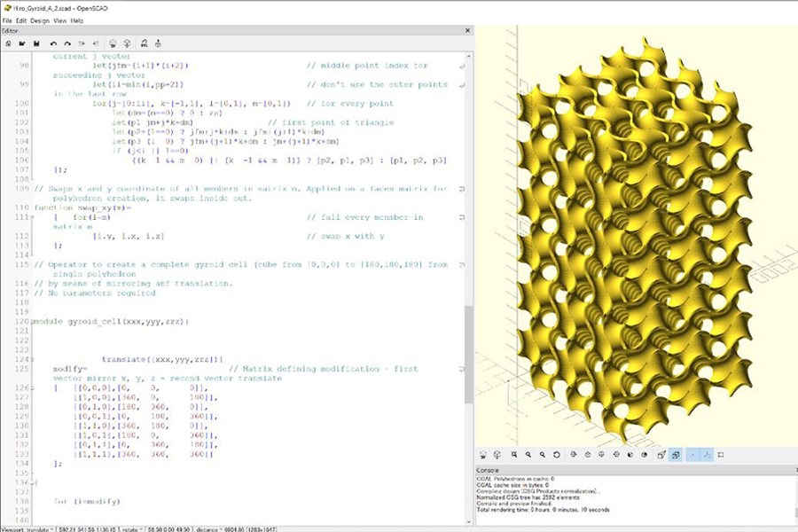Click the 'CGAL cache size in bytes' console line
This screenshot has width=798, height=532.
pos(512,485)
